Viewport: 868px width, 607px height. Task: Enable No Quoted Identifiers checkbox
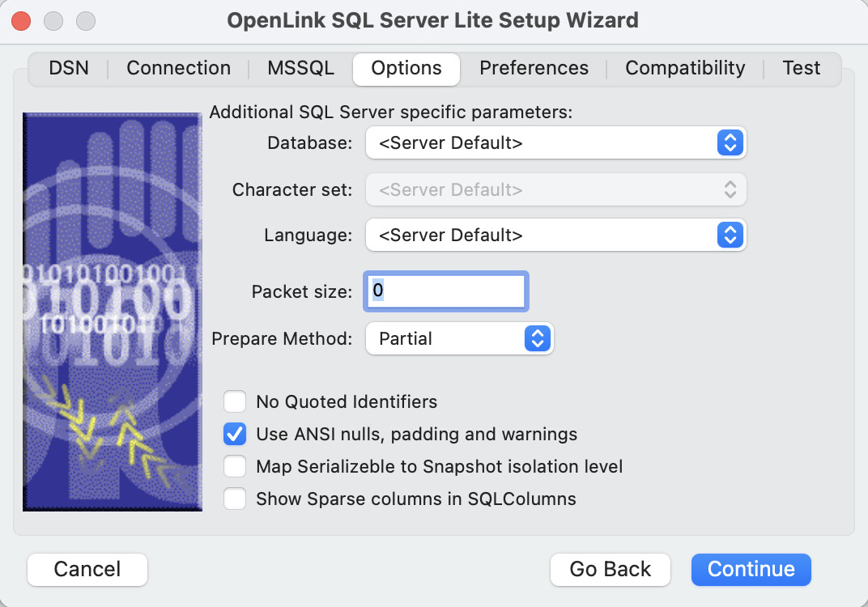[x=235, y=401]
